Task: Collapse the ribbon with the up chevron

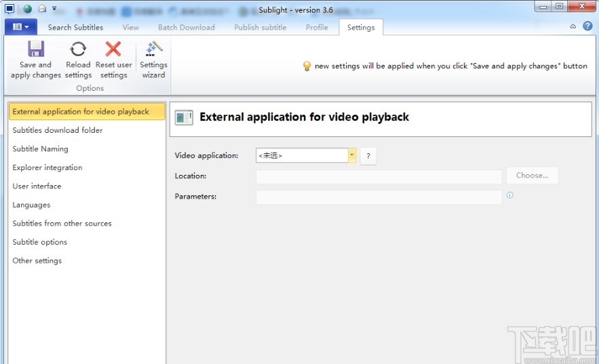Action: point(573,26)
